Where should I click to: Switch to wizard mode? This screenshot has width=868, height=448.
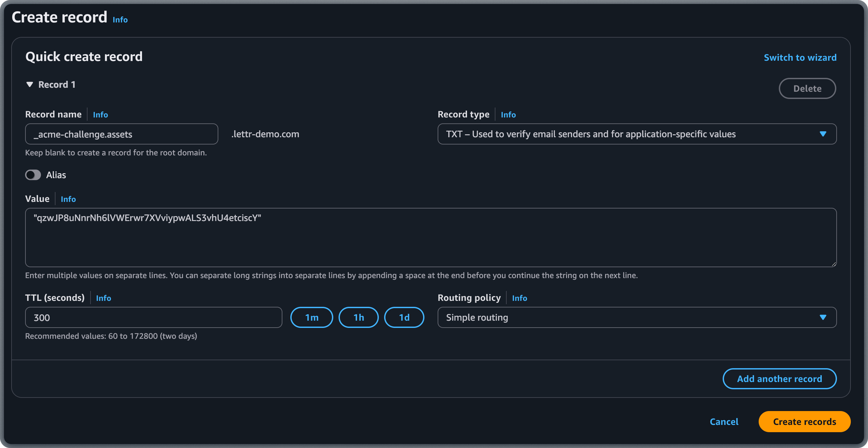click(x=800, y=57)
